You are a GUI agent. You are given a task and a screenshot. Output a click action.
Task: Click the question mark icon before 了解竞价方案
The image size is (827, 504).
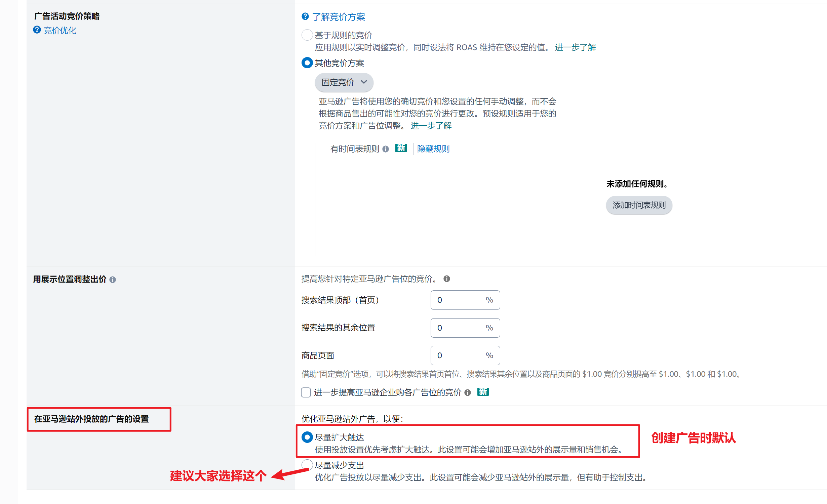pos(305,16)
